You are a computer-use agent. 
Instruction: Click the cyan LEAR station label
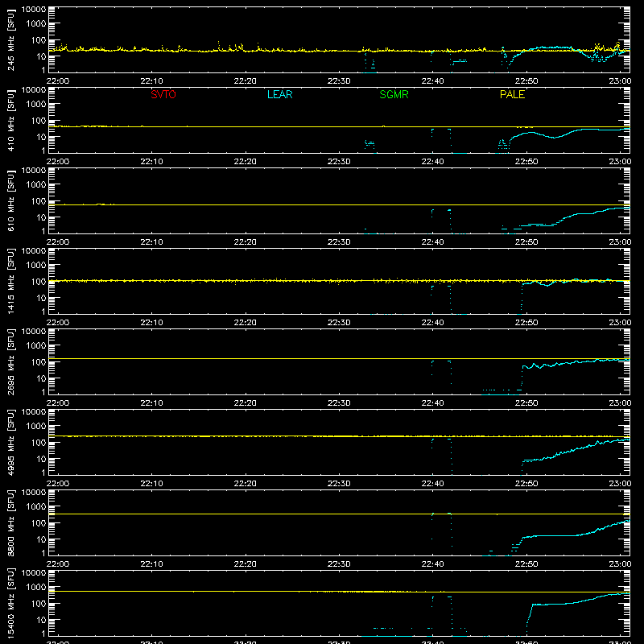(279, 94)
